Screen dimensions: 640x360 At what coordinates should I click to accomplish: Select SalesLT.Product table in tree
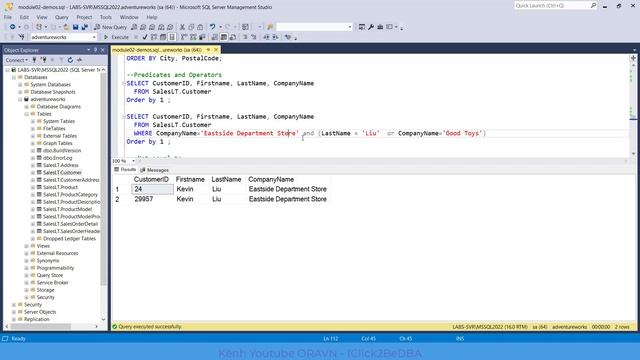click(x=60, y=187)
